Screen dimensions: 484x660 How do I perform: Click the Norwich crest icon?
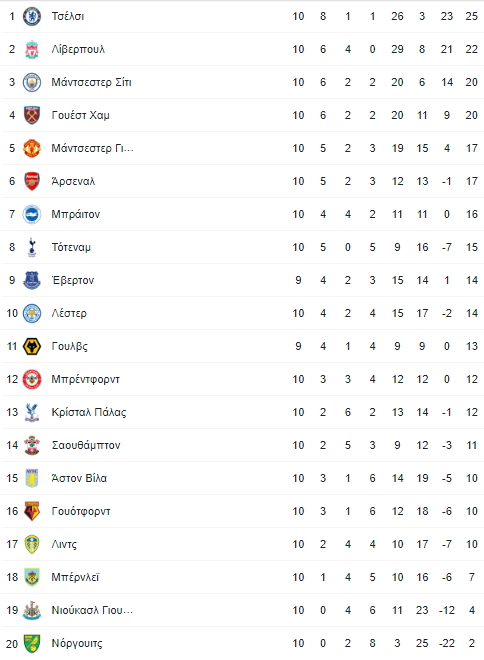coord(32,643)
